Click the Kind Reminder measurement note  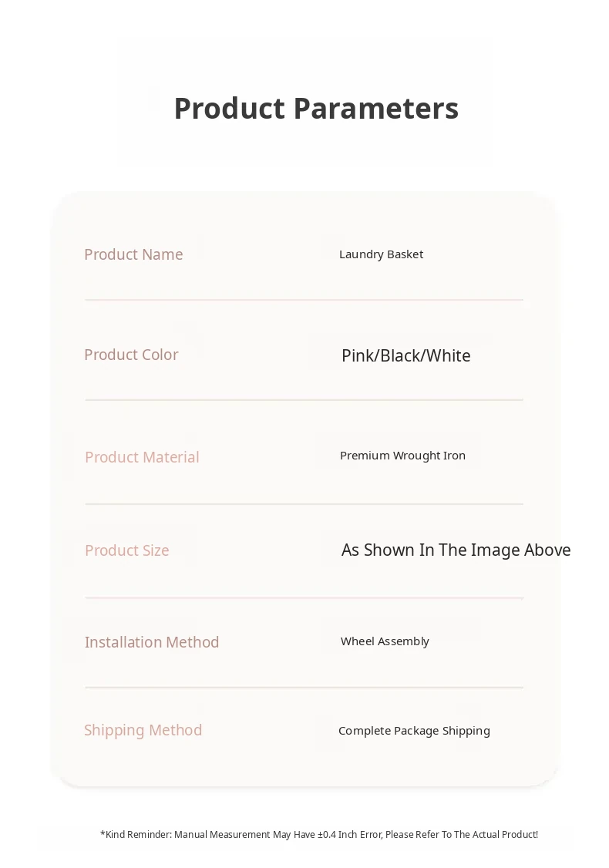point(319,834)
